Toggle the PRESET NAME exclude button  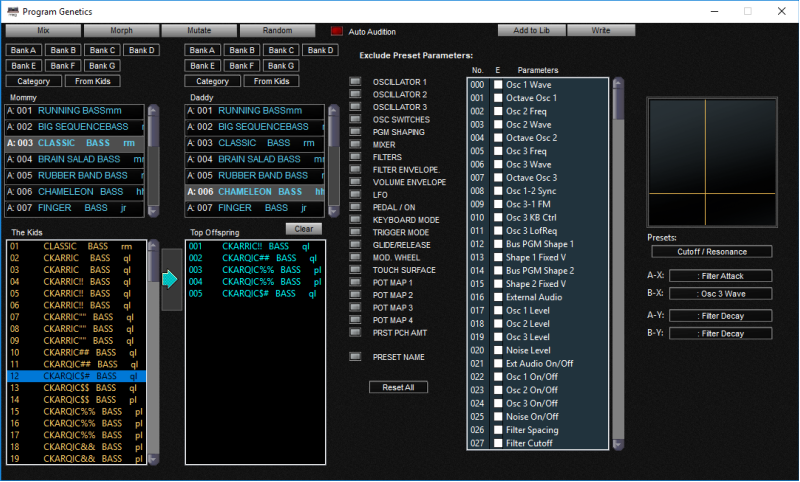(x=355, y=356)
